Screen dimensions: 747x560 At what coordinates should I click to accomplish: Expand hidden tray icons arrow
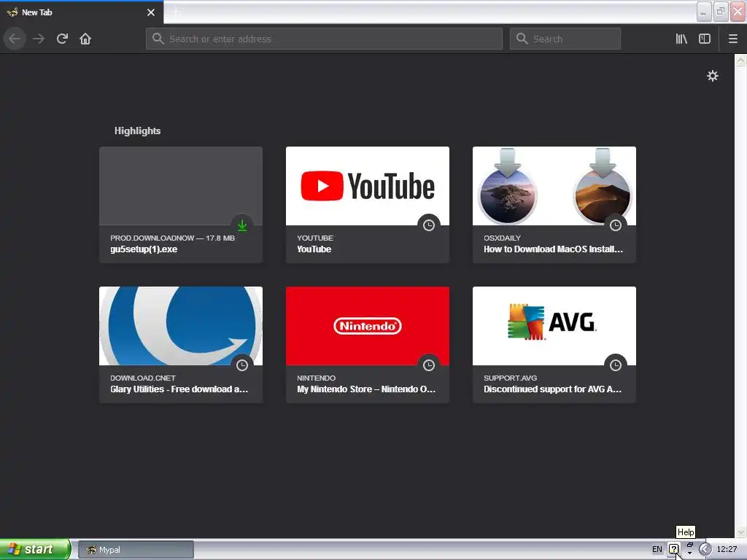tap(705, 549)
